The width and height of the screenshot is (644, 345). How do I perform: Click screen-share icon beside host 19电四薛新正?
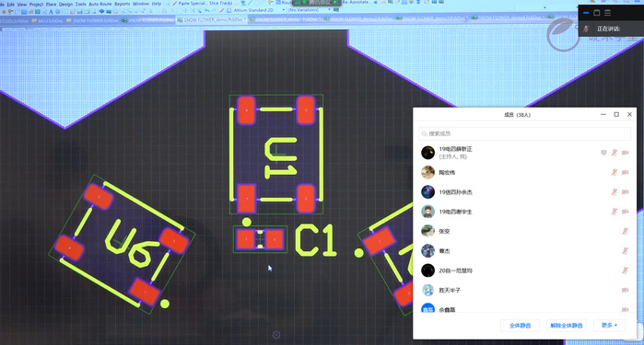pos(603,153)
